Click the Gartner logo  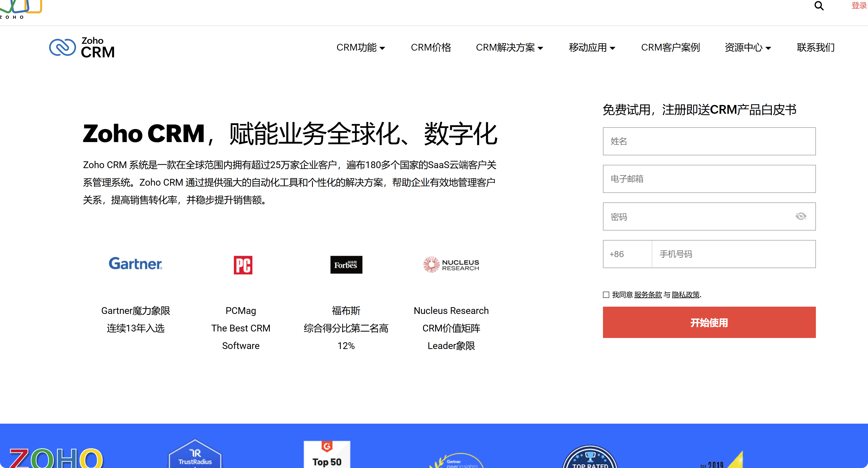pos(136,264)
